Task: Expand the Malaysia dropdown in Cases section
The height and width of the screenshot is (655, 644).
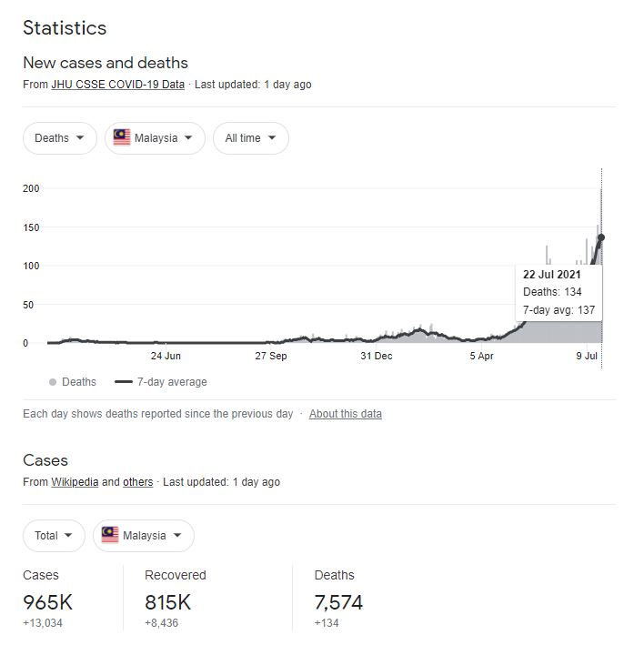Action: pyautogui.click(x=144, y=535)
